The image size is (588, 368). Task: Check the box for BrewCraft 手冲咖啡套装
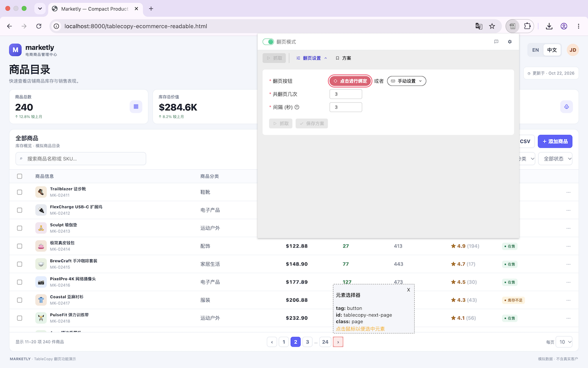pyautogui.click(x=19, y=264)
